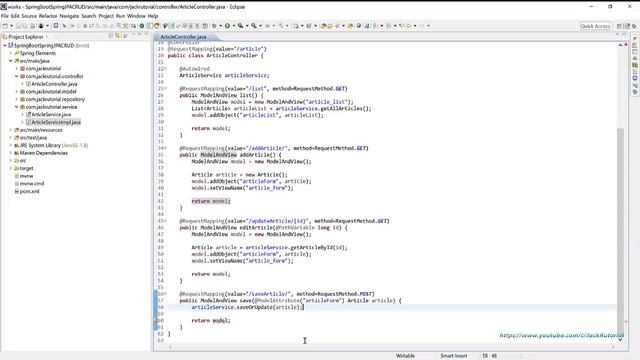
Task: Select the ArticleController.java editor tab
Action: [183, 37]
